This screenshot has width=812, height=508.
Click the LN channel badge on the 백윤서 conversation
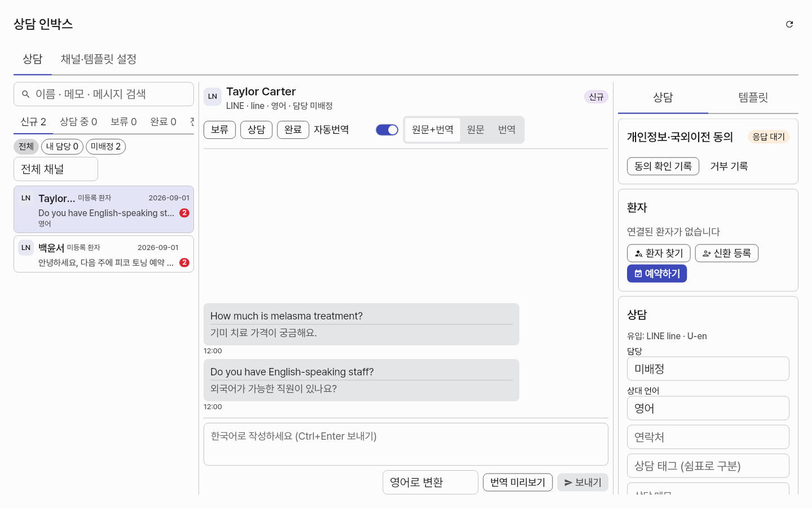coord(26,247)
